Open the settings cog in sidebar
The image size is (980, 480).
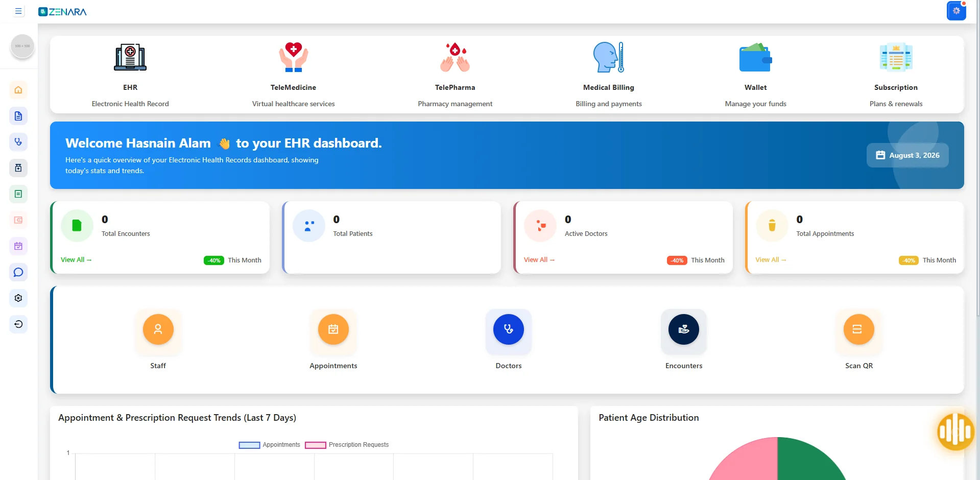(x=18, y=298)
